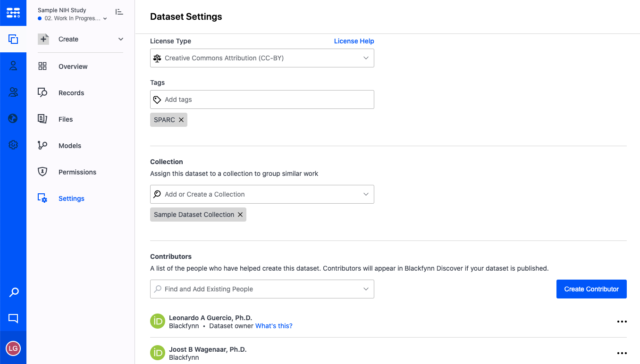Viewport: 640px width, 364px height.
Task: Click the search magnifier icon in rail
Action: (14, 292)
